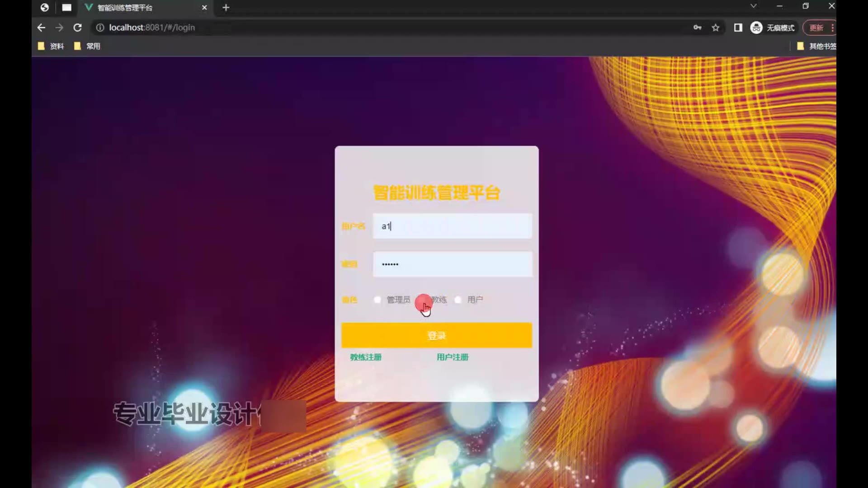Open the 资料 bookmarks folder
Screen dimensions: 868x488
[x=51, y=46]
